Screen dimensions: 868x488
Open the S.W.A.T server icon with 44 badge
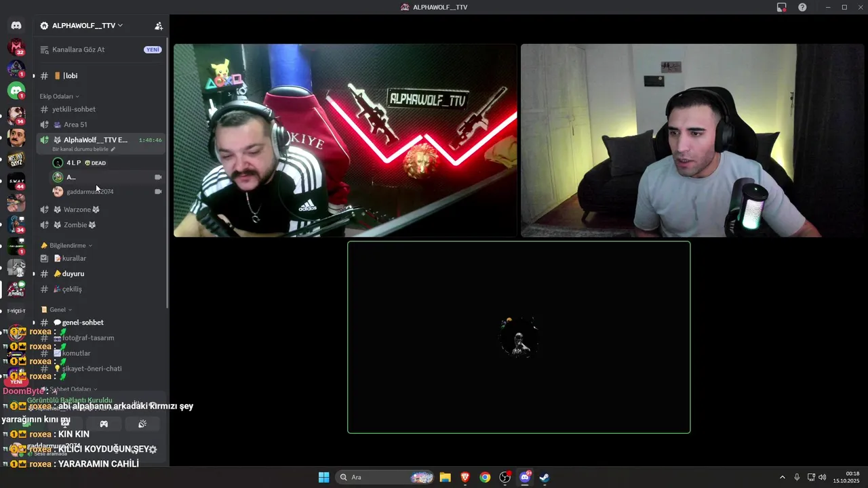[x=16, y=181]
